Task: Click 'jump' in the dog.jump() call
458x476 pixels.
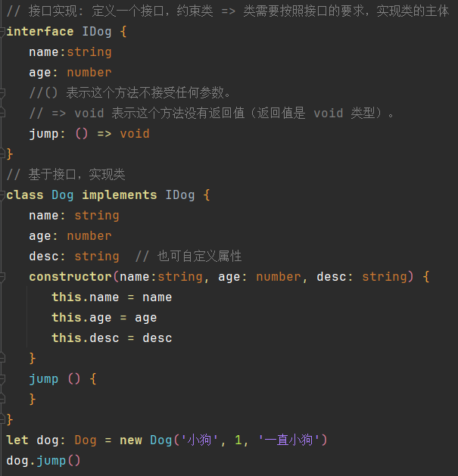Action: 51,460
